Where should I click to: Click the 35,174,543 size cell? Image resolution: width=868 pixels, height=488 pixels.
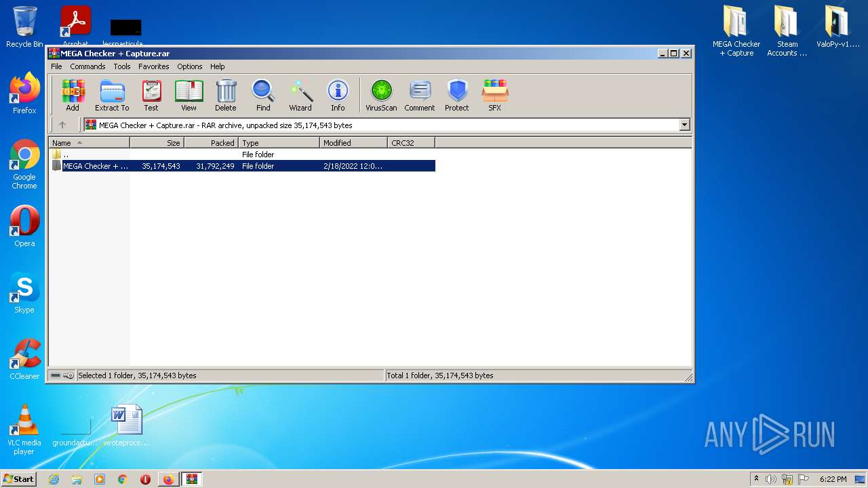[x=161, y=166]
